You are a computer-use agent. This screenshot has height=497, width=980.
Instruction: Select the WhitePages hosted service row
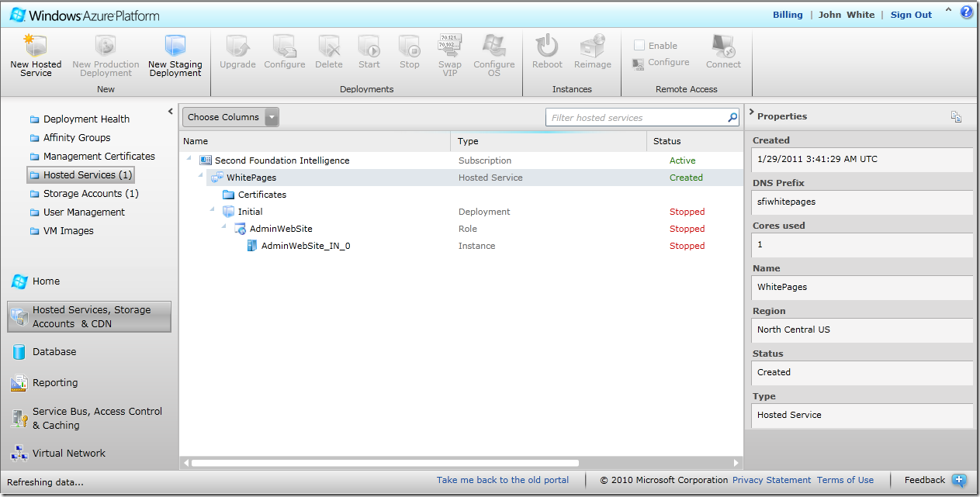tap(461, 178)
